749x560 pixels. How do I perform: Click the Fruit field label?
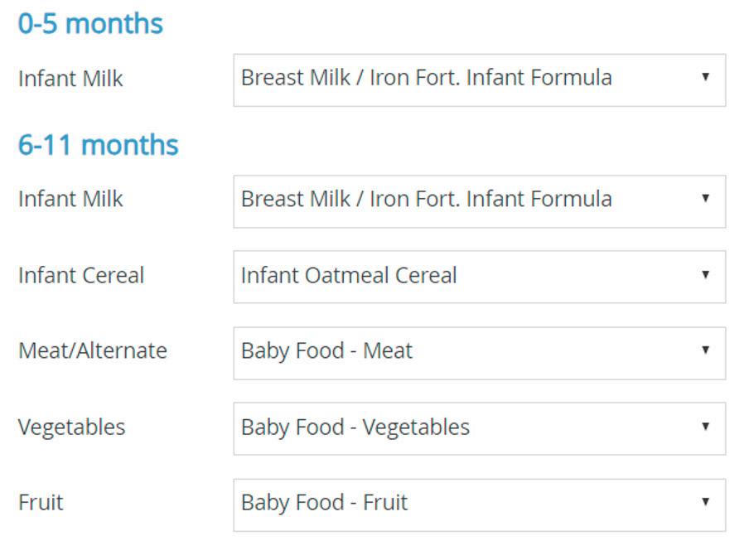pos(41,502)
